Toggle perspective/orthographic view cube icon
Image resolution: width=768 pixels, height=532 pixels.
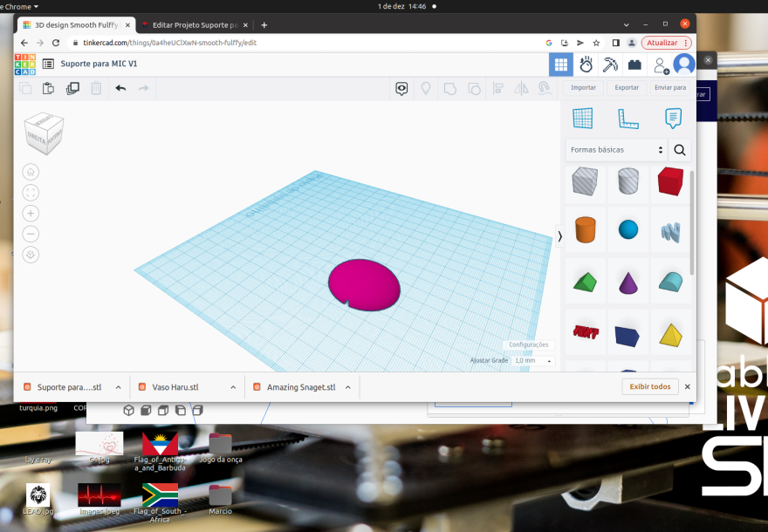31,255
